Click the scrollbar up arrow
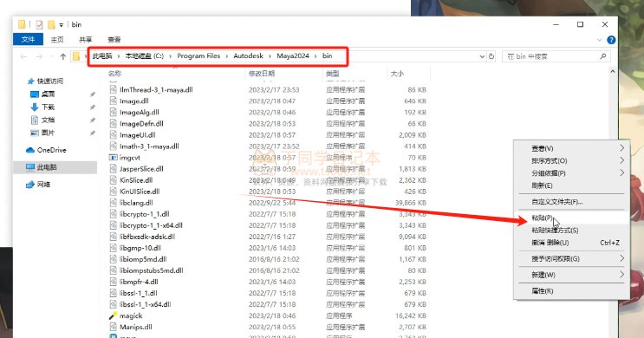This screenshot has height=338, width=644. (x=613, y=71)
